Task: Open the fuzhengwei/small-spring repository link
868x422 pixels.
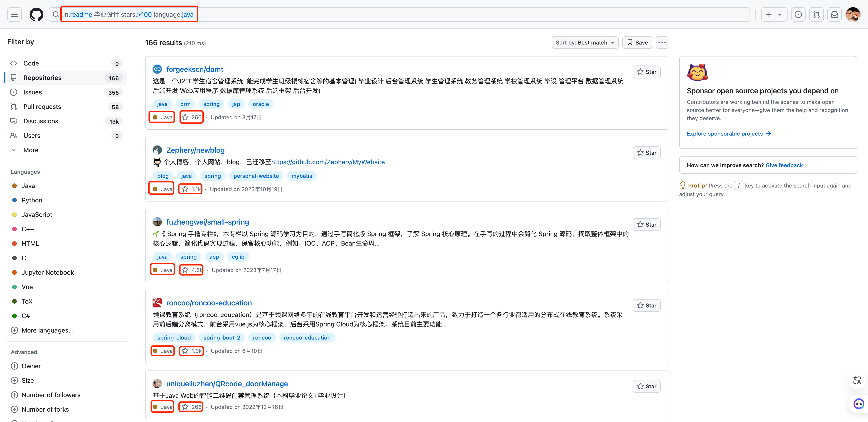Action: [x=208, y=222]
